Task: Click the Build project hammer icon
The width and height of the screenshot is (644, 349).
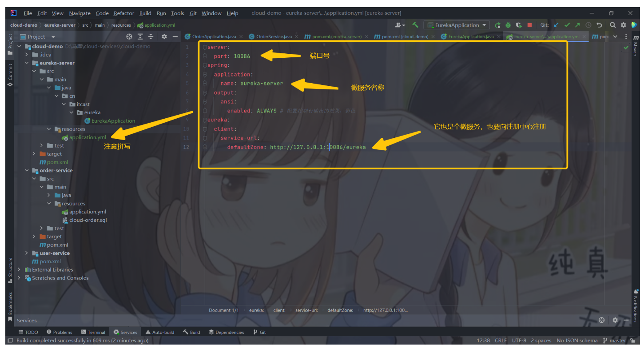Action: [x=415, y=25]
